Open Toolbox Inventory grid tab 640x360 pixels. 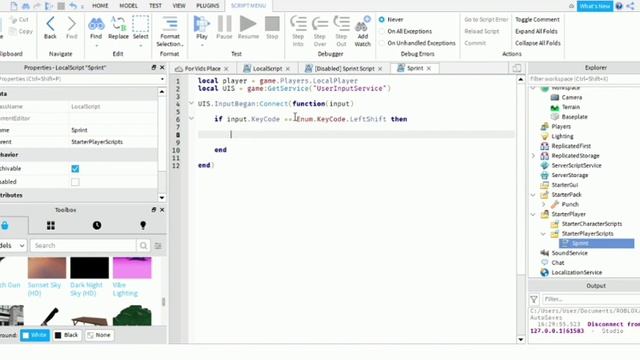tap(51, 225)
